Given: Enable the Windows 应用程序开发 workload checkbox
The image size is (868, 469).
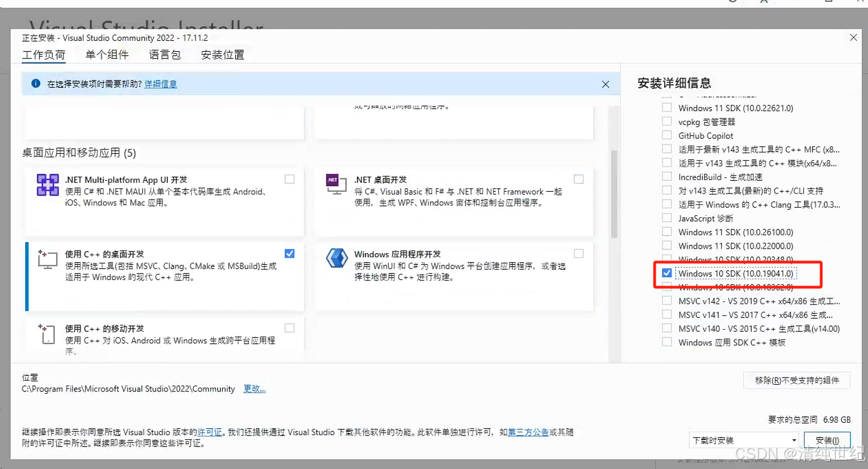Looking at the screenshot, I should 579,254.
